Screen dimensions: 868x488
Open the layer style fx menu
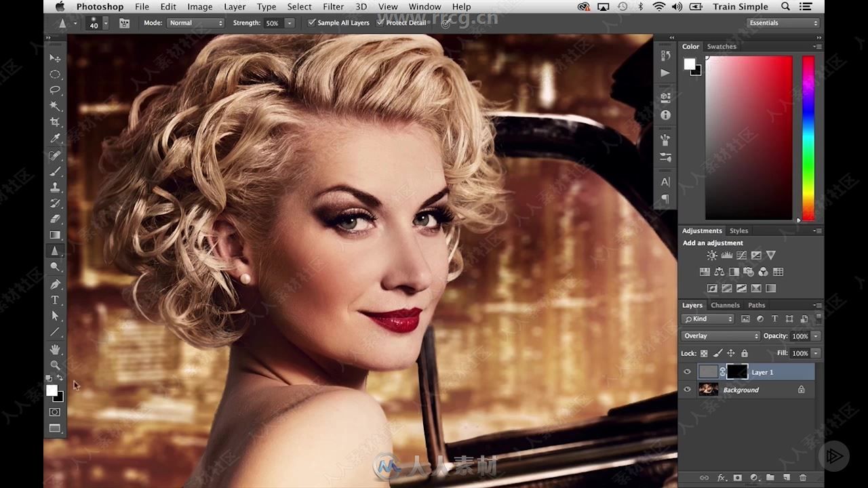click(722, 478)
